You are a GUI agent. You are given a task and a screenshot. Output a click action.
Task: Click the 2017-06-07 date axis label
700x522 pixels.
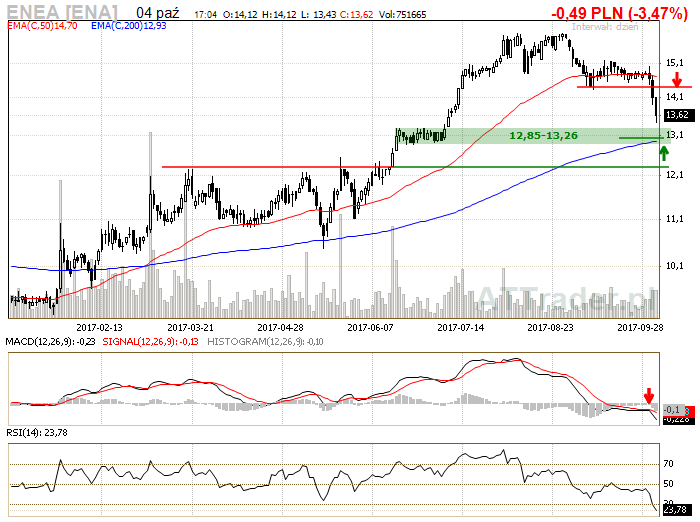(x=370, y=328)
